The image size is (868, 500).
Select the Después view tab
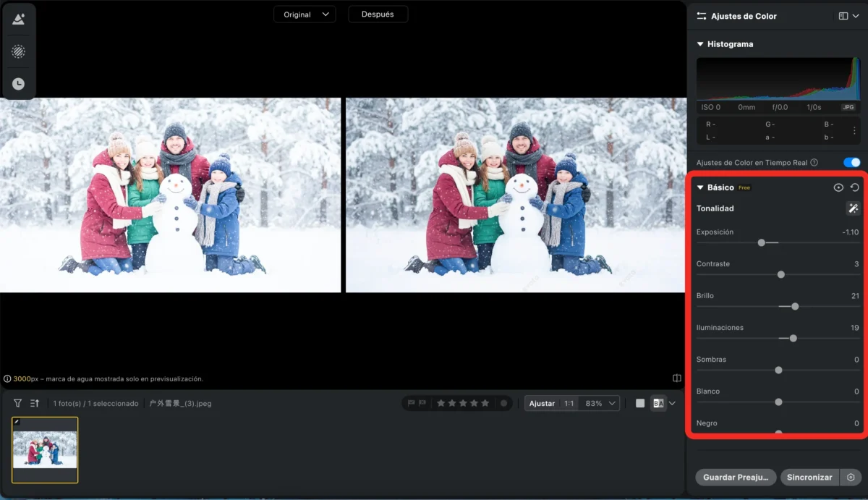(378, 14)
